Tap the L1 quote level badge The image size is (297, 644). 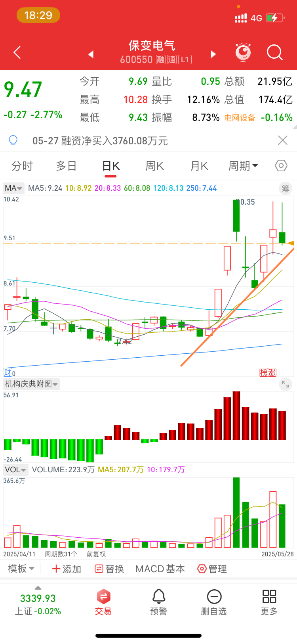pos(185,60)
